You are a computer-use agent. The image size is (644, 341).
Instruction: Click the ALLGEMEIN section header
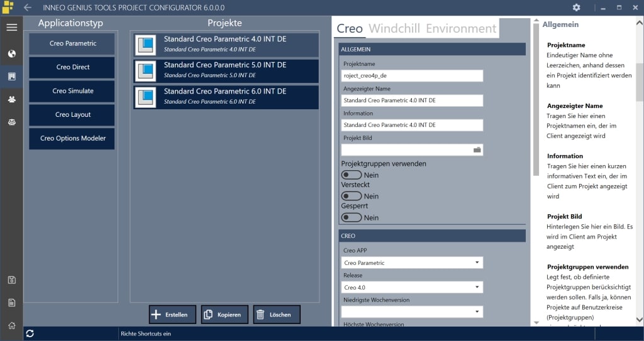click(x=432, y=49)
